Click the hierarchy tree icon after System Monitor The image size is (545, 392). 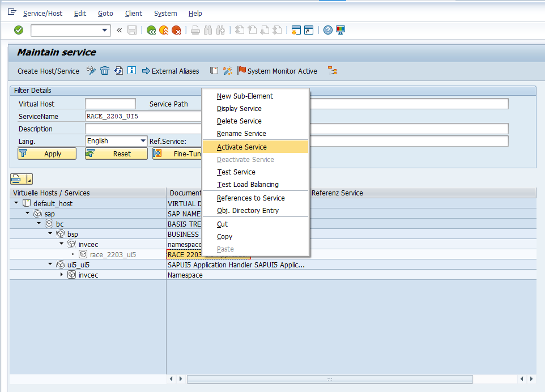(x=332, y=71)
